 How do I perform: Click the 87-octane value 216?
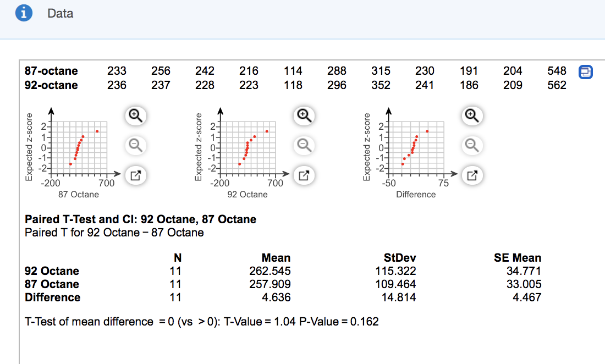point(249,71)
